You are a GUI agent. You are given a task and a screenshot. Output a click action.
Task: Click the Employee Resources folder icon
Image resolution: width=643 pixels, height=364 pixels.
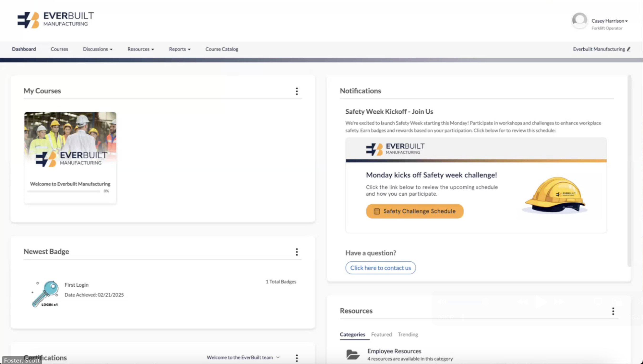coord(353,354)
